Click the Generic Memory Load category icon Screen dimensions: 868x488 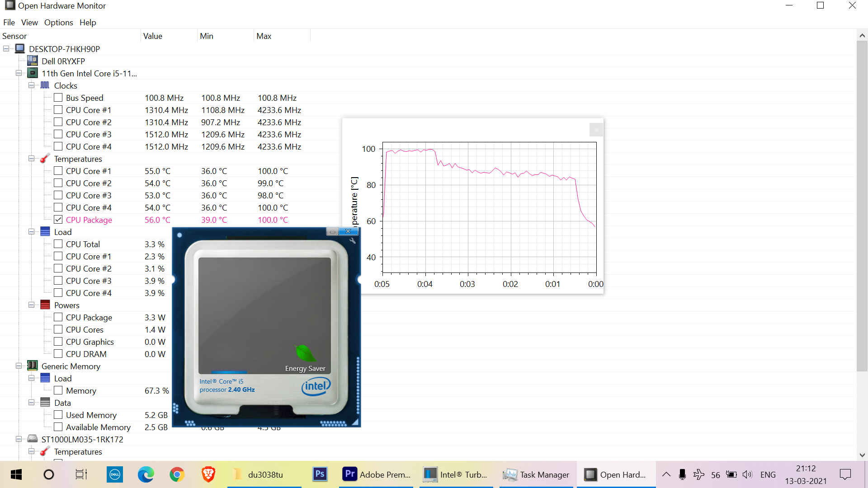tap(45, 378)
